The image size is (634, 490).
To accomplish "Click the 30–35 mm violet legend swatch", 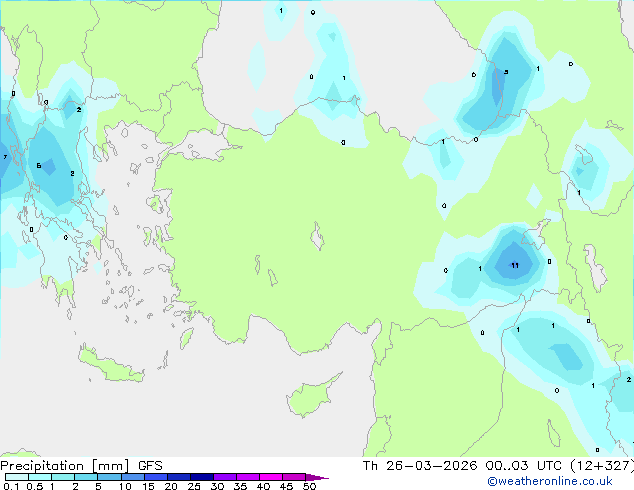I will (x=225, y=477).
